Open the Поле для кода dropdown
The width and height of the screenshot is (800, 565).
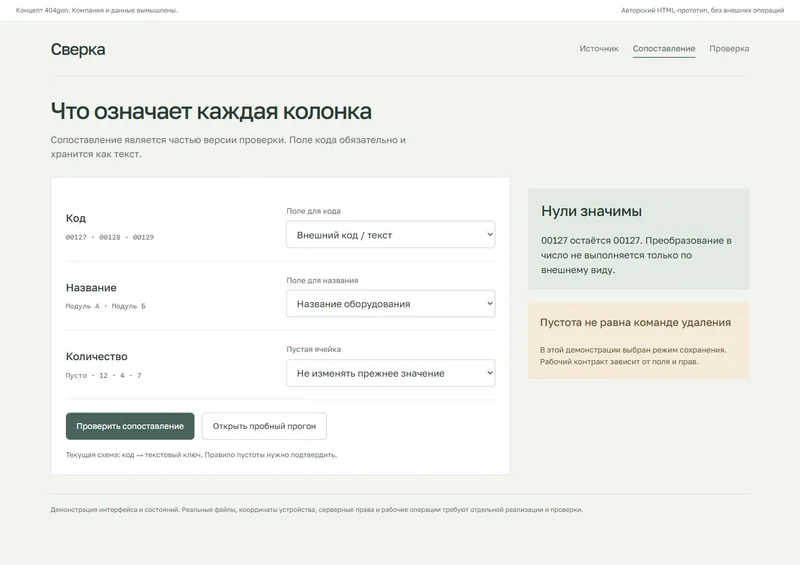390,235
